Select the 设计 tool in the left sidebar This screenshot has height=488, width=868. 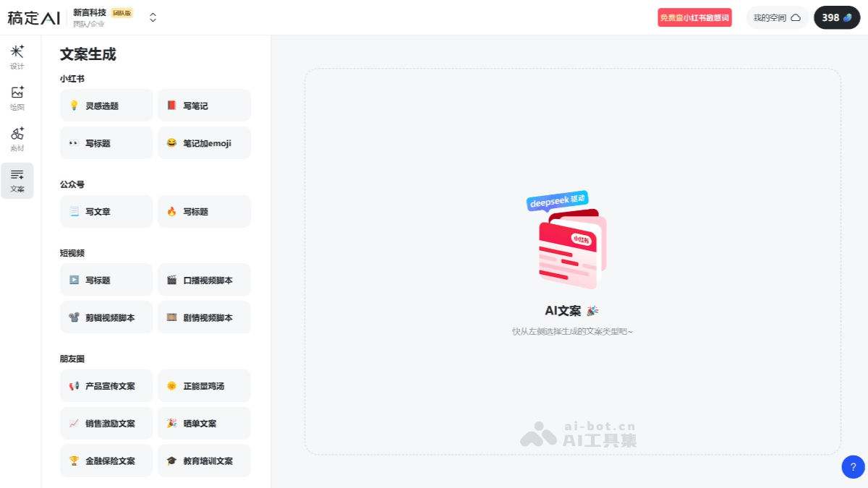click(17, 55)
